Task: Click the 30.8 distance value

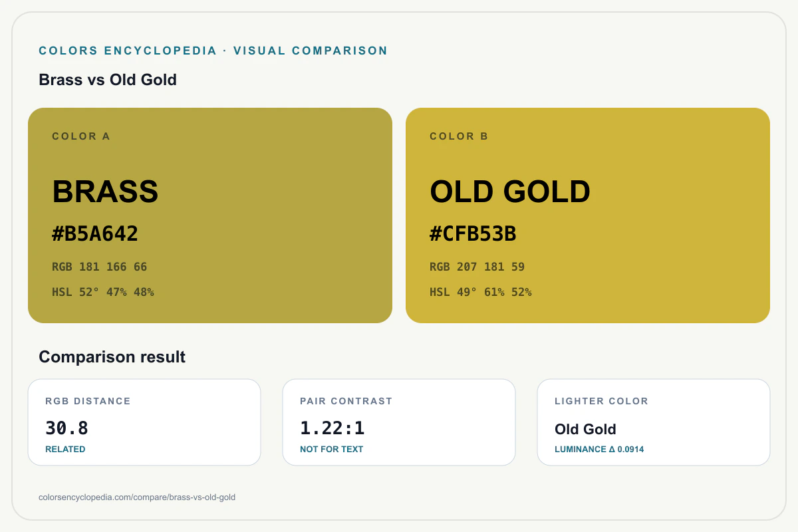Action: 67,428
